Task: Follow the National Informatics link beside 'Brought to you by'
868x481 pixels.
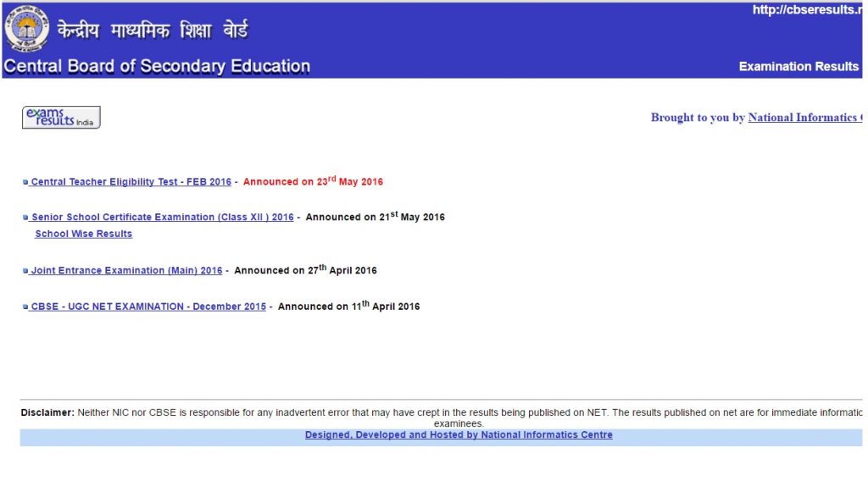Action: (804, 118)
